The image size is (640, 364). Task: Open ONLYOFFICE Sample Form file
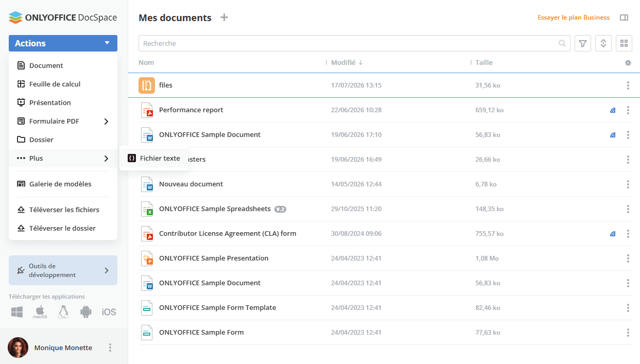[201, 333]
